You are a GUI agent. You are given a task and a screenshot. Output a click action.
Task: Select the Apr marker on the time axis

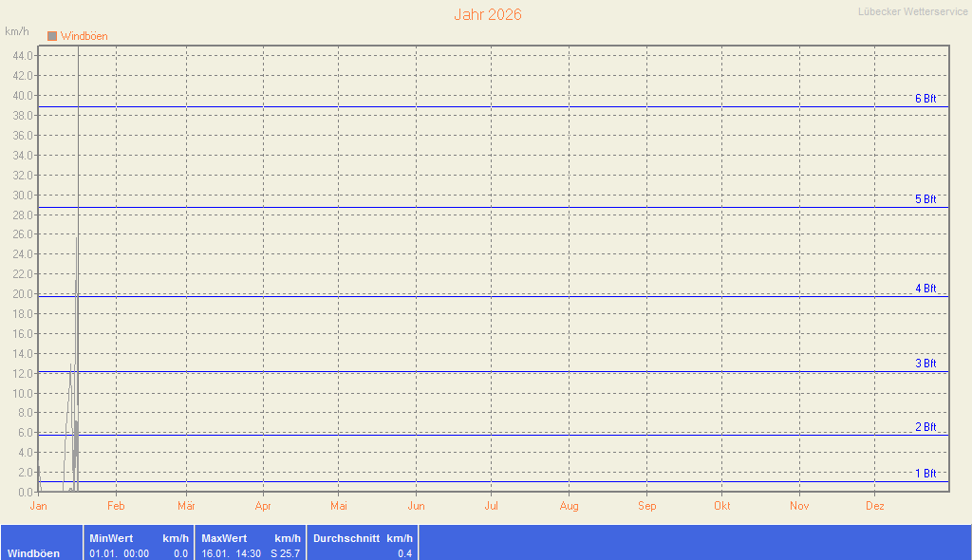click(263, 507)
